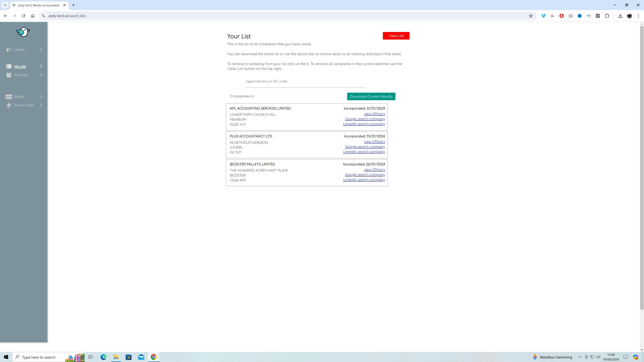Expand the Billing chevron arrow
This screenshot has height=362, width=644.
pyautogui.click(x=41, y=97)
